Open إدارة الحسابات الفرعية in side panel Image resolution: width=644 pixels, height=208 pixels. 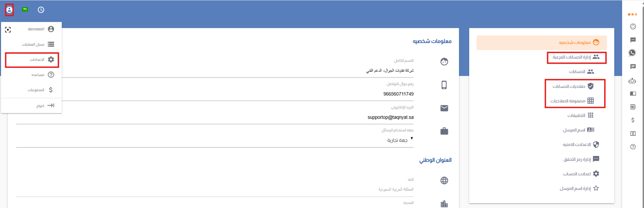click(x=576, y=57)
